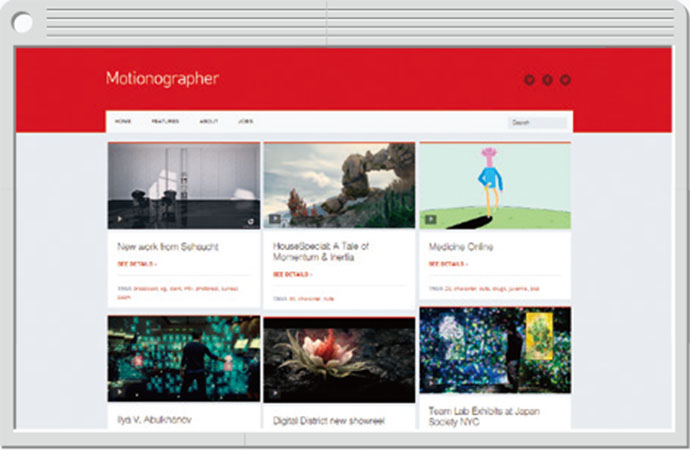Screen dimensions: 690x450
Task: Open the JOBS menu item
Action: click(x=246, y=121)
